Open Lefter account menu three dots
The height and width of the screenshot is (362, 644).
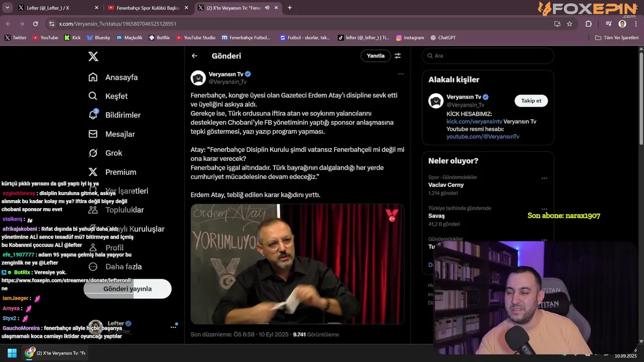173,327
